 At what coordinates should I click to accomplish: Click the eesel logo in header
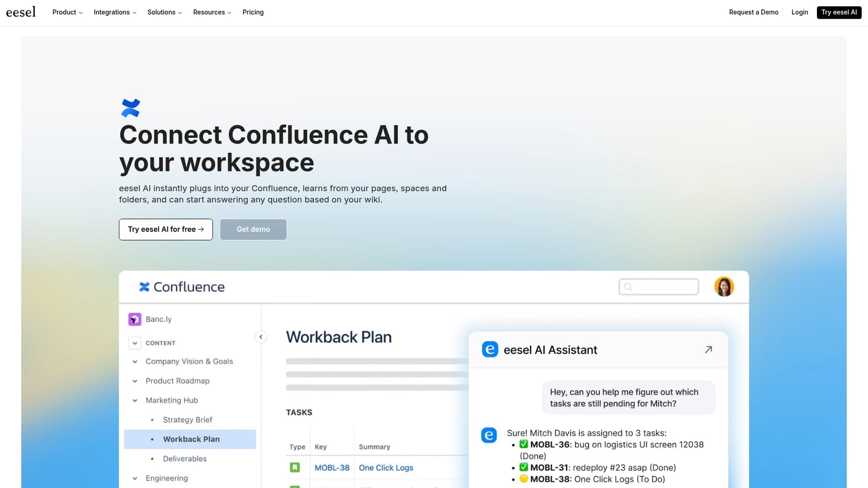(x=21, y=12)
